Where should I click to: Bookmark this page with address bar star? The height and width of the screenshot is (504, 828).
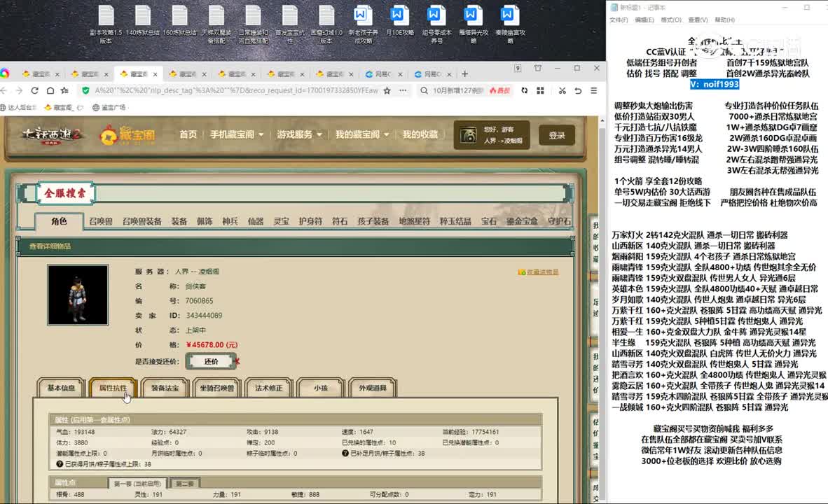pyautogui.click(x=387, y=91)
